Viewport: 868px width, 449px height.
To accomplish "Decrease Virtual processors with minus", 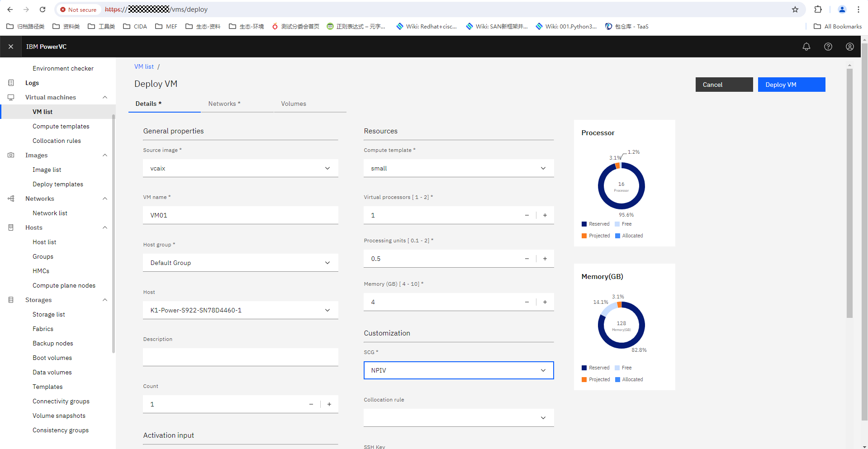I will pyautogui.click(x=527, y=215).
